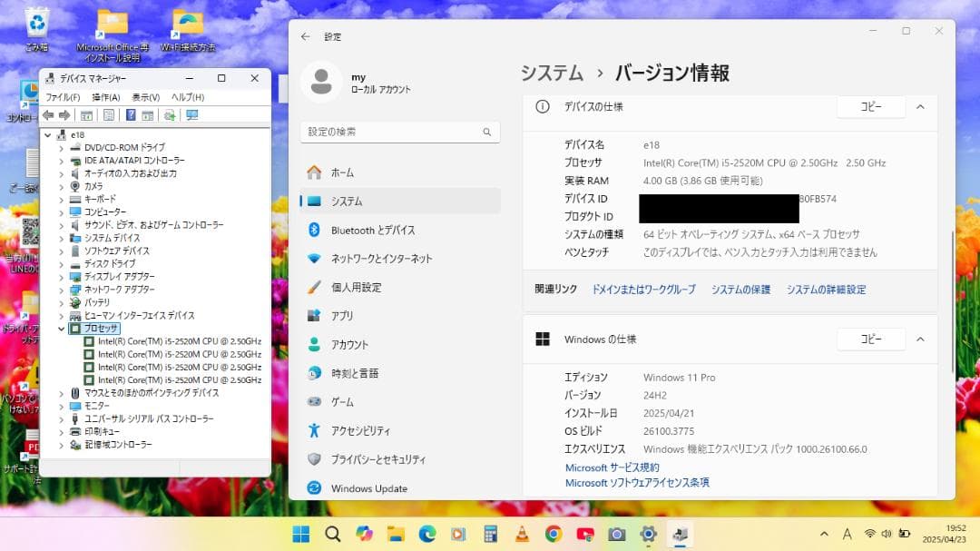Image resolution: width=980 pixels, height=551 pixels.
Task: Collapse the プロセッサ node in Device Manager
Action: click(62, 328)
